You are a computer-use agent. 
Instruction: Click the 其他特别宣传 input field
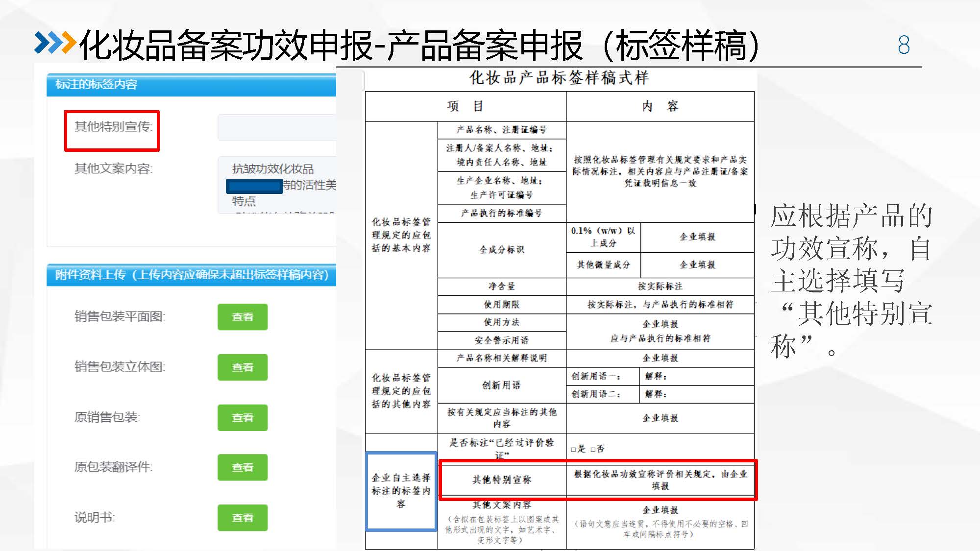click(x=277, y=127)
